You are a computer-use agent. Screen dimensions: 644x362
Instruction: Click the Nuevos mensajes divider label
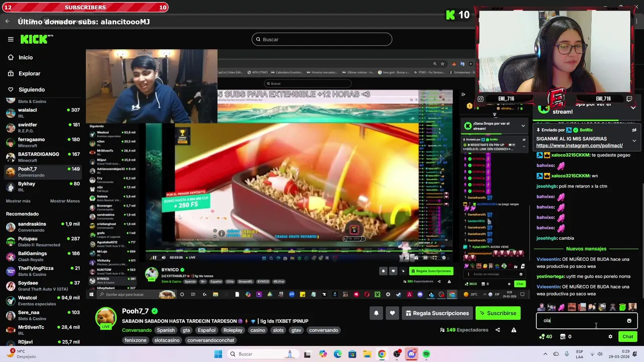pos(586,249)
